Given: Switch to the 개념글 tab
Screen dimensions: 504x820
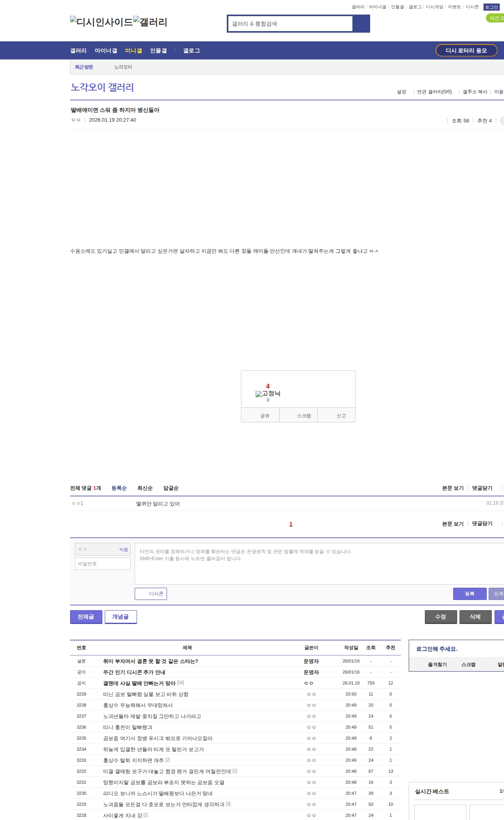Looking at the screenshot, I should (x=120, y=617).
